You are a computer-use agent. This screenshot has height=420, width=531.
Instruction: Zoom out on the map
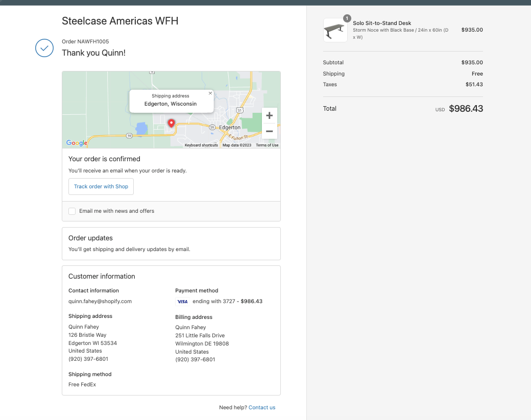(x=269, y=131)
